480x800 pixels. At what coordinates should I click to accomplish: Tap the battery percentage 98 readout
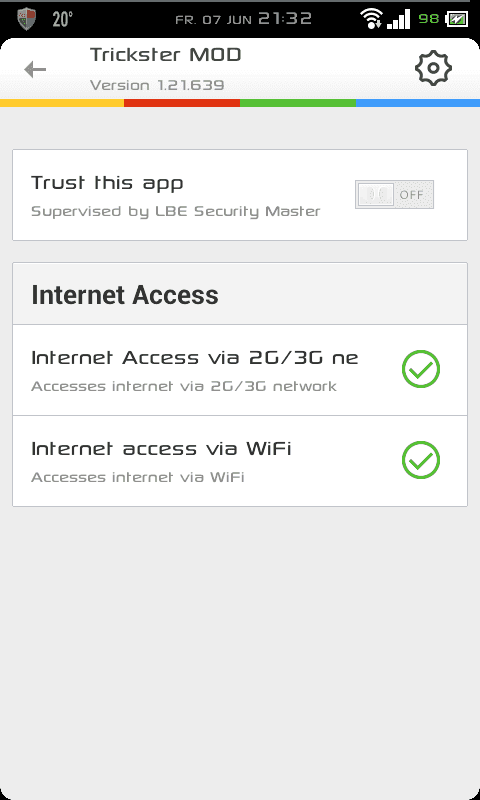click(428, 19)
